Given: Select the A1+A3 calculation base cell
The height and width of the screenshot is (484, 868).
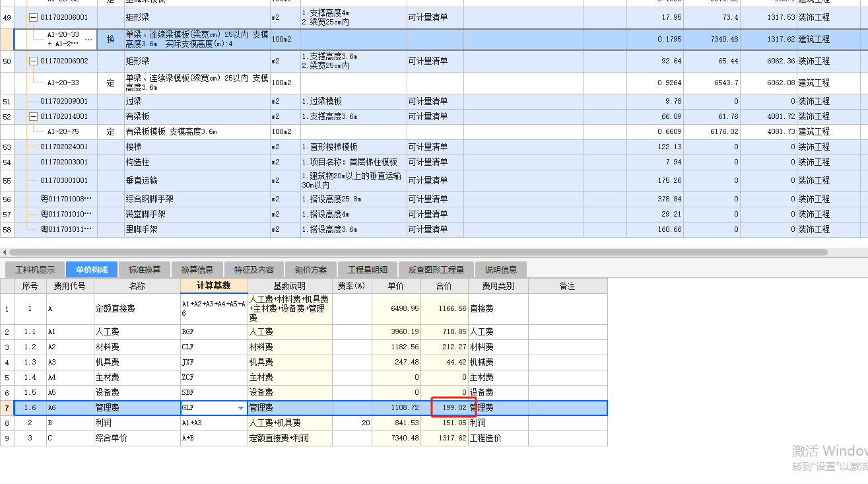Looking at the screenshot, I should point(214,423).
